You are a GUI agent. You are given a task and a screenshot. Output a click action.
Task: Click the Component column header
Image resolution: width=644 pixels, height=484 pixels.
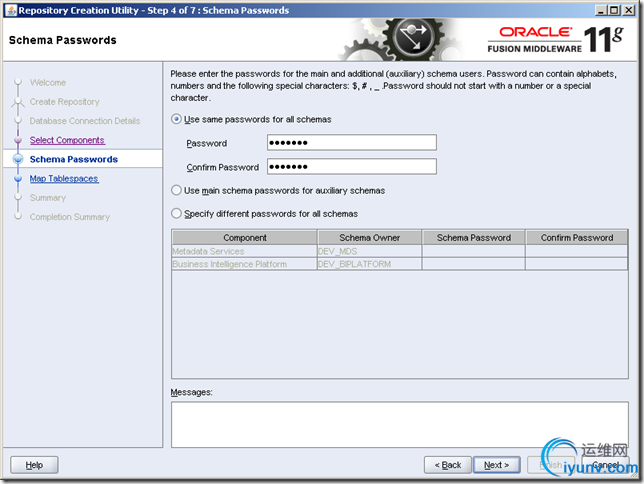pos(245,237)
